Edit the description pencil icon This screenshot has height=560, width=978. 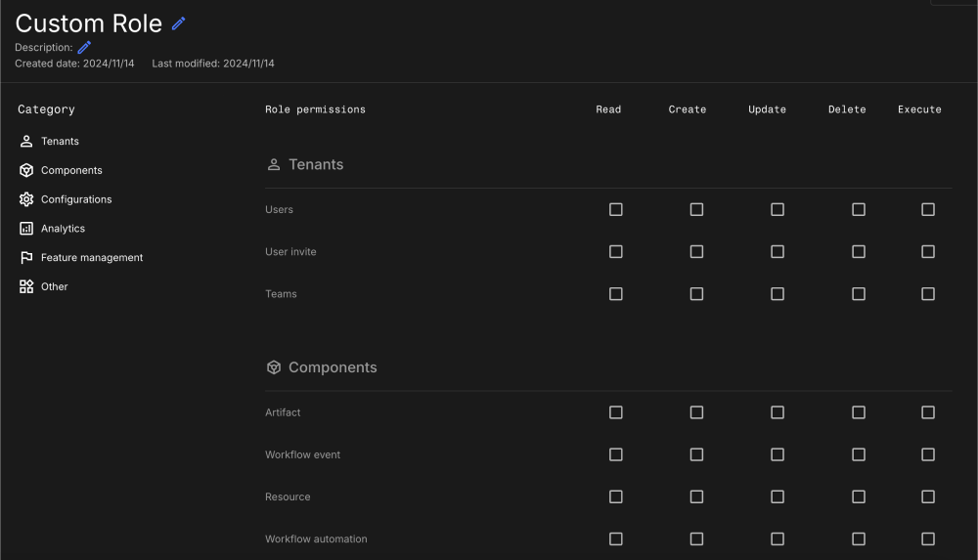(84, 47)
